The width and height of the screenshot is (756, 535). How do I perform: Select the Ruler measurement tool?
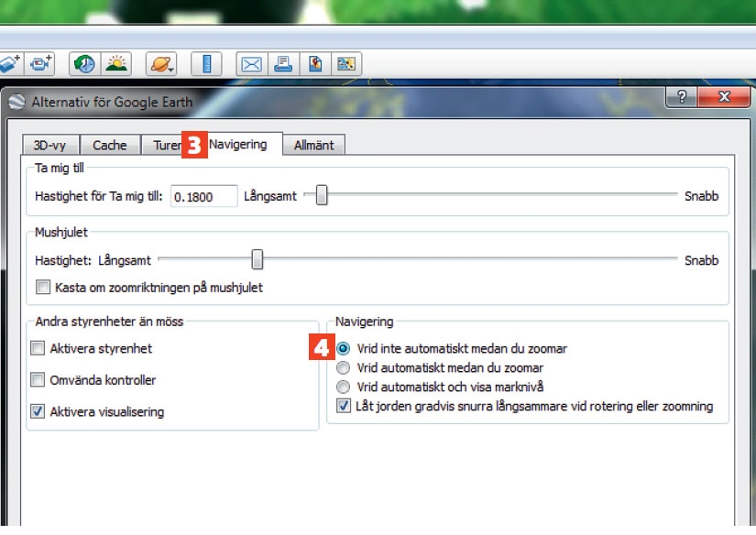click(207, 64)
